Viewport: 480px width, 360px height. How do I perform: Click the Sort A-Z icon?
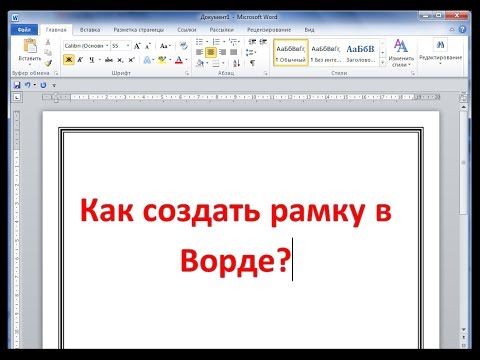[236, 63]
